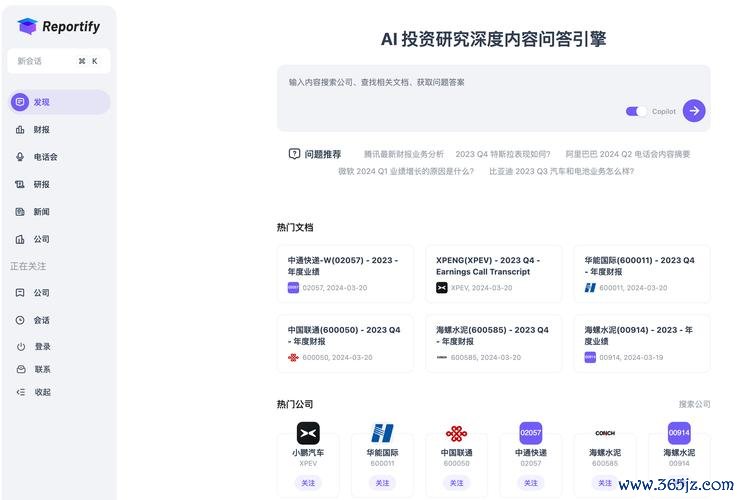Follow 华能国际 with its 关注 button
This screenshot has width=741, height=500.
point(382,483)
